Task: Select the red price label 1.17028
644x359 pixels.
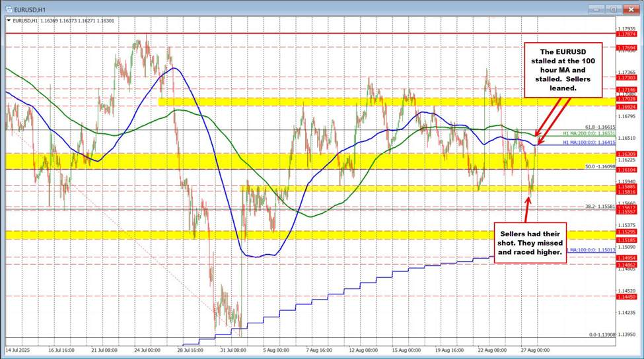Action: (627, 99)
